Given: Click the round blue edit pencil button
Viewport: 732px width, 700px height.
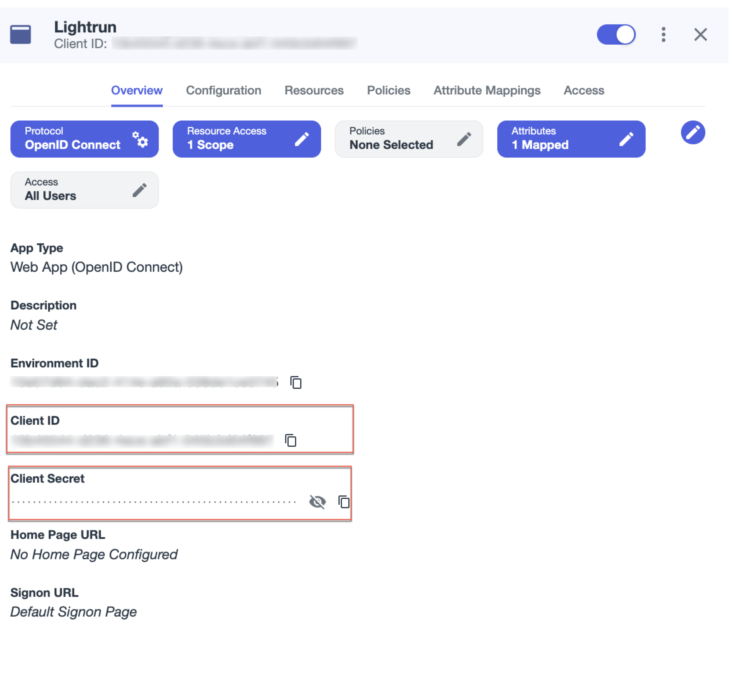Looking at the screenshot, I should click(x=692, y=132).
